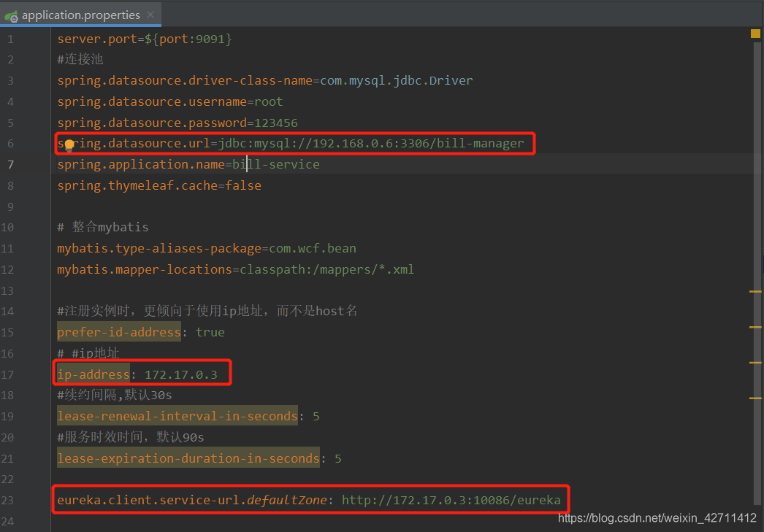Click the comment #服务时效时间,默认90s
The width and height of the screenshot is (764, 532).
pos(131,437)
